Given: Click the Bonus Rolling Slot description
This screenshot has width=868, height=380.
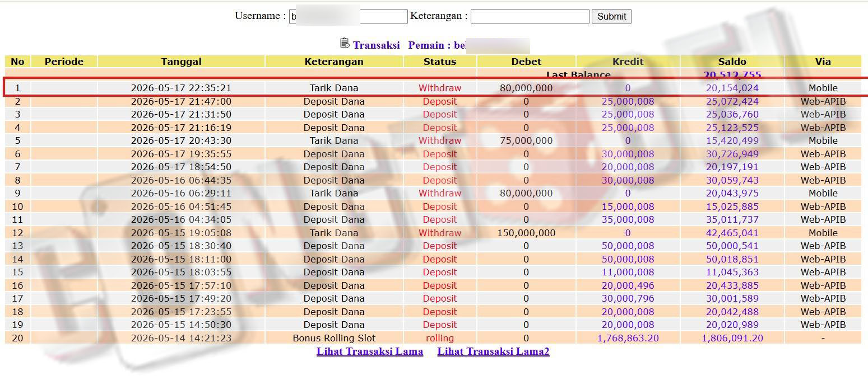Looking at the screenshot, I should point(334,338).
